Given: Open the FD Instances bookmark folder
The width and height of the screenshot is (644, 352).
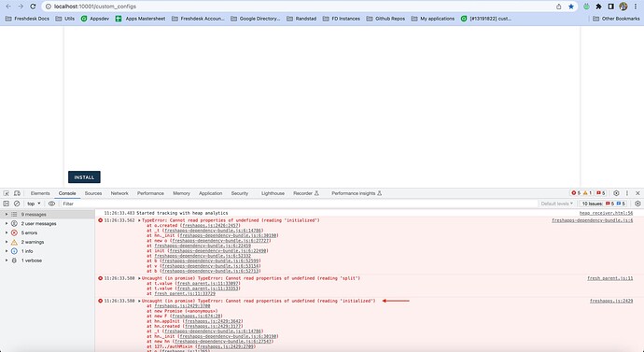Looking at the screenshot, I should point(342,19).
